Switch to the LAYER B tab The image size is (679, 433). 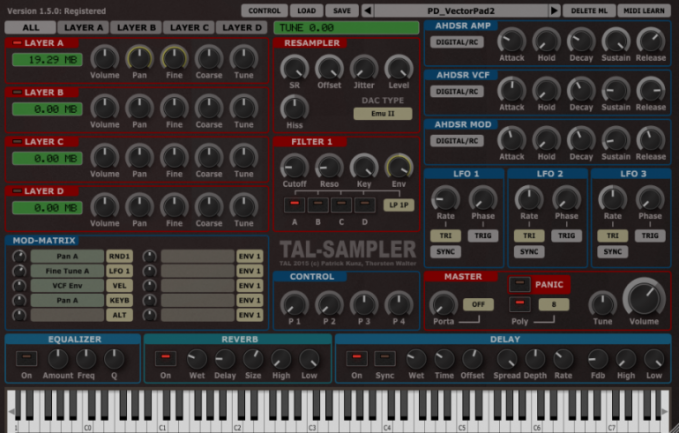click(136, 28)
